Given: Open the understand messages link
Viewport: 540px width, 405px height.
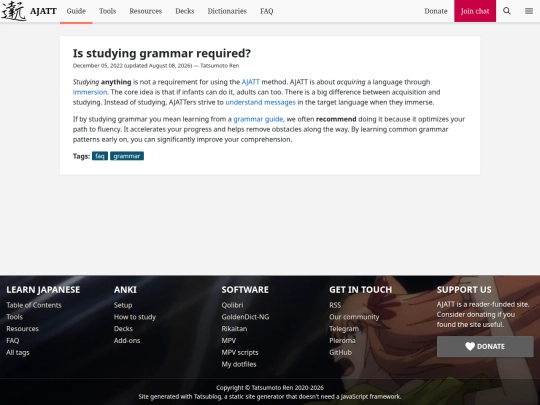Looking at the screenshot, I should coord(260,102).
